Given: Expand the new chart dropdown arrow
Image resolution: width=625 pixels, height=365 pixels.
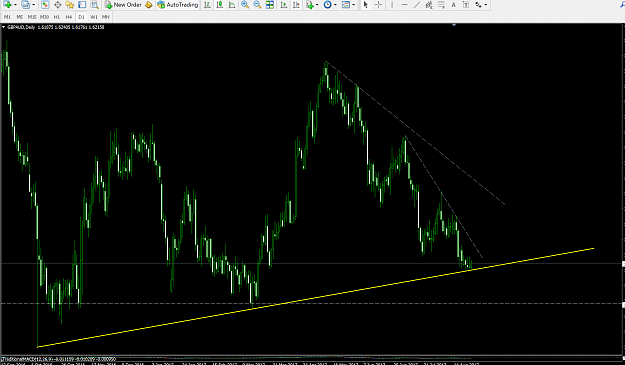Looking at the screenshot, I should pyautogui.click(x=15, y=5).
